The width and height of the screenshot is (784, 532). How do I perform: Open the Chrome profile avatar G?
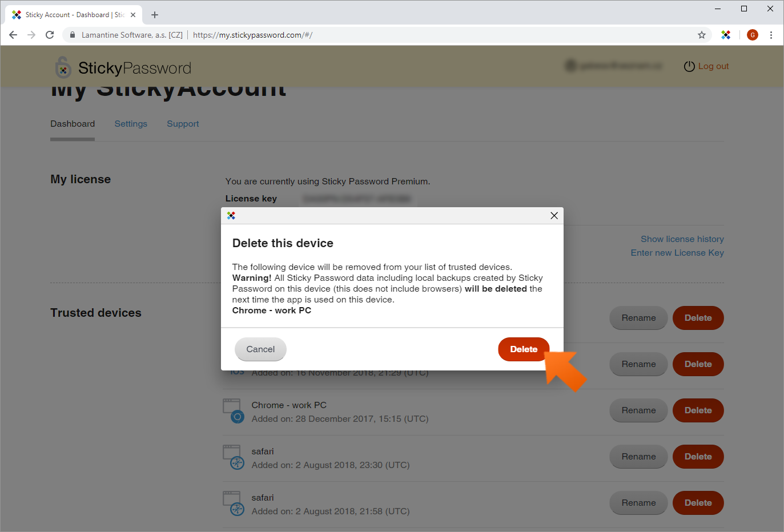click(753, 35)
